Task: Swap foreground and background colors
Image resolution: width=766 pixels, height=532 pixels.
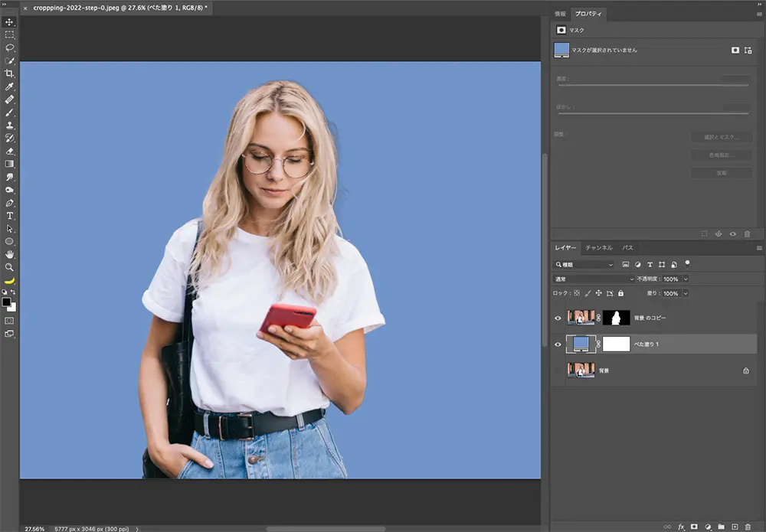Action: click(x=13, y=292)
